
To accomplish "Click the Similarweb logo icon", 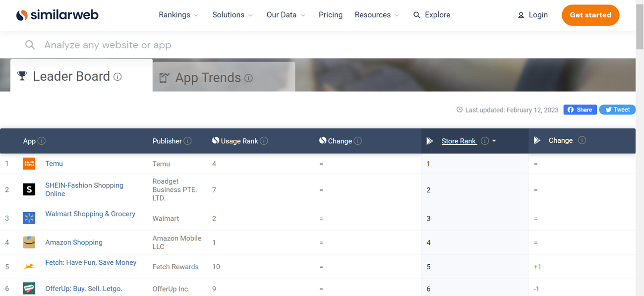I will [21, 14].
